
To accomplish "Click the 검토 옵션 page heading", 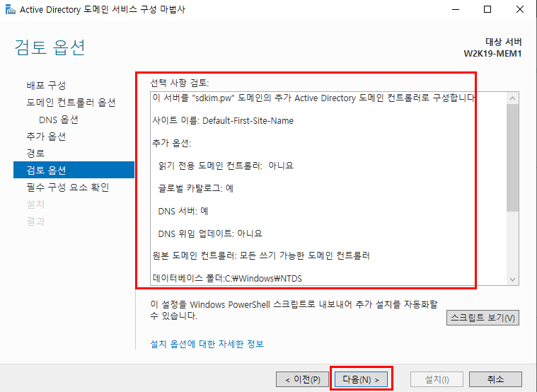I will coord(50,47).
